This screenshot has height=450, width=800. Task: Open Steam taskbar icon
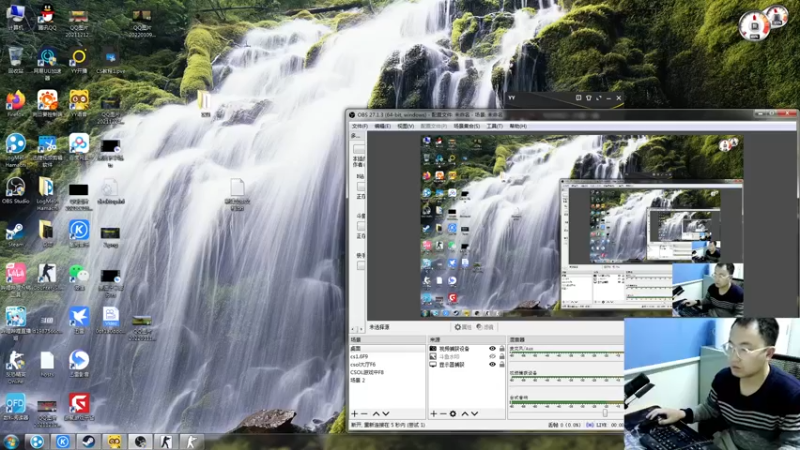[x=89, y=441]
